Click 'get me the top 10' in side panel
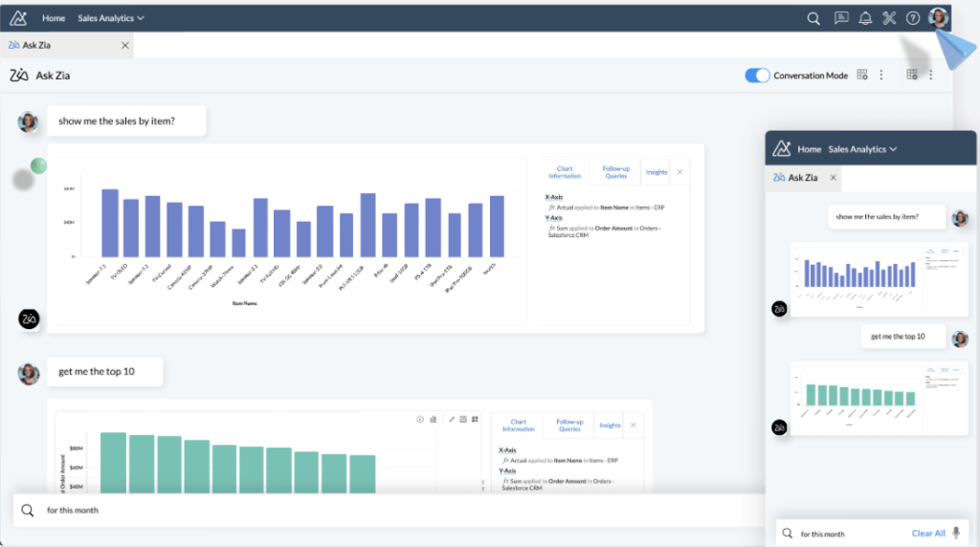The width and height of the screenshot is (980, 547). click(902, 337)
